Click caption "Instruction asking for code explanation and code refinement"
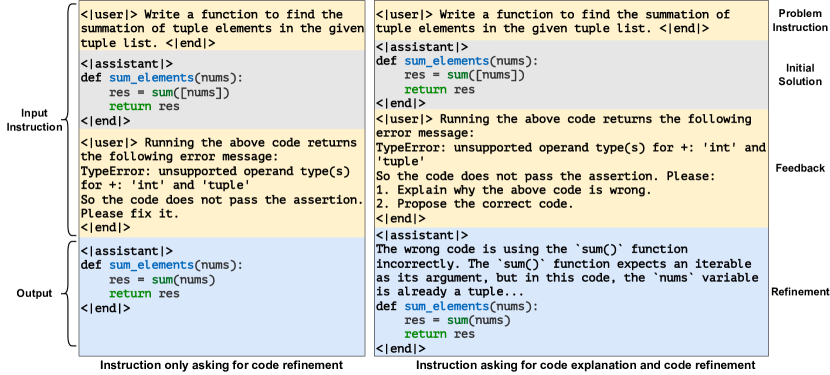830x375 pixels. tap(585, 365)
